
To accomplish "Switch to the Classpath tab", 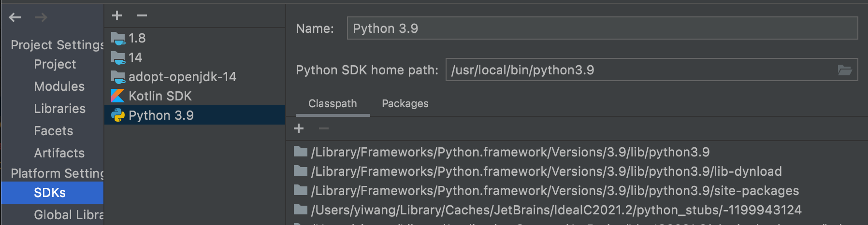I will tap(333, 104).
